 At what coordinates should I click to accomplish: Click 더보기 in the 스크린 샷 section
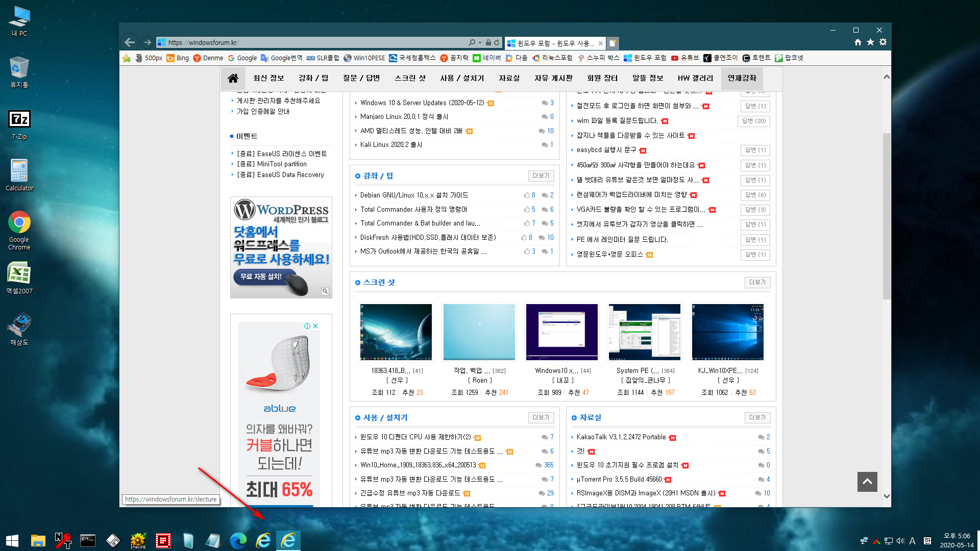[757, 283]
